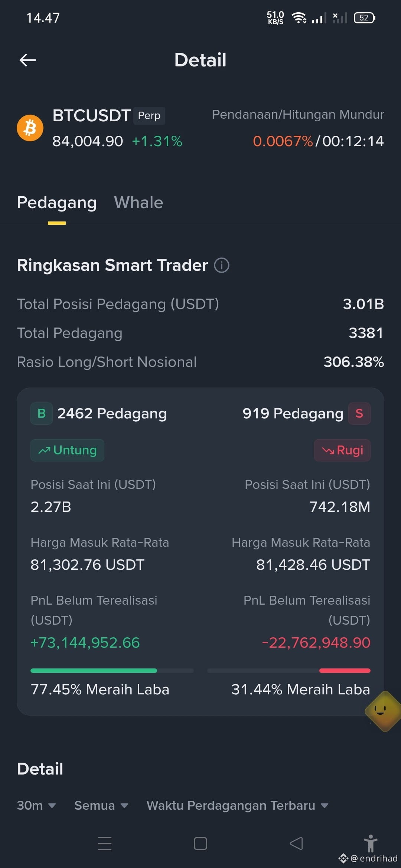This screenshot has width=401, height=868.
Task: Tap the red 31.44% profit progress bar
Action: click(x=289, y=670)
